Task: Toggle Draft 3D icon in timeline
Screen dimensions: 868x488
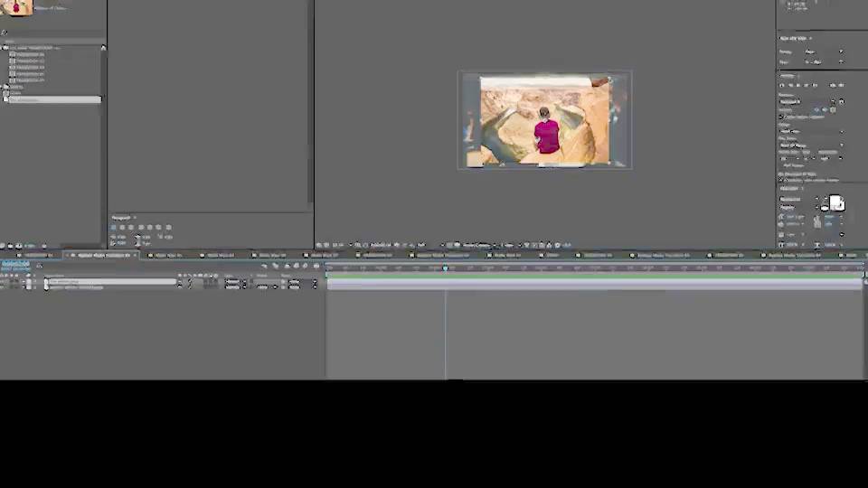Action: tap(276, 266)
